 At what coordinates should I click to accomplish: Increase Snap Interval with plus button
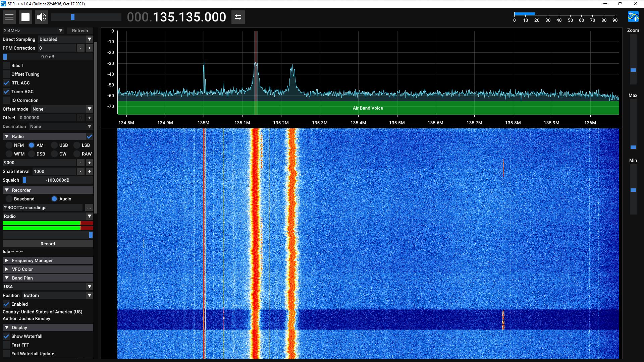pos(89,171)
